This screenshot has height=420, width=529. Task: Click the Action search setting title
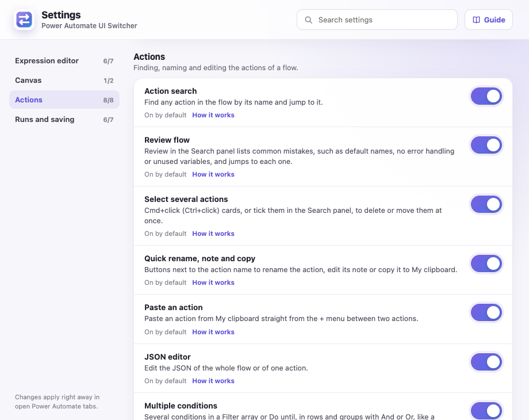171,91
